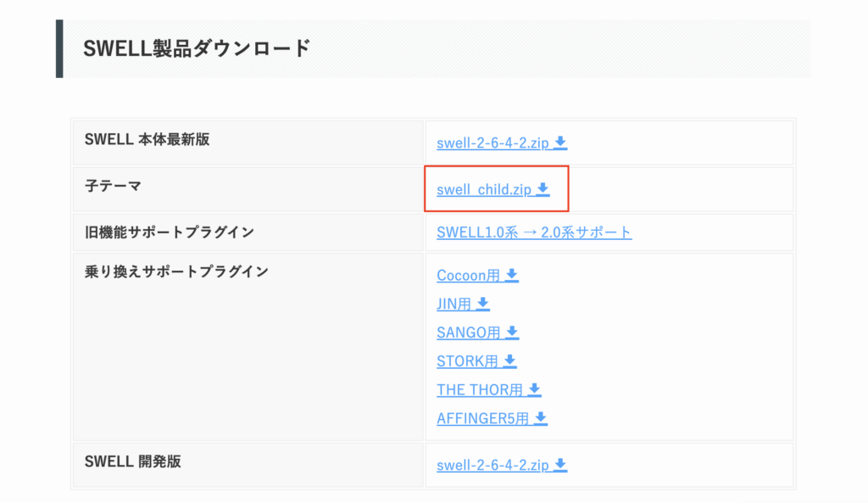Image resolution: width=868 pixels, height=503 pixels.
Task: Open the Cocoon用 plugin link
Action: point(469,276)
